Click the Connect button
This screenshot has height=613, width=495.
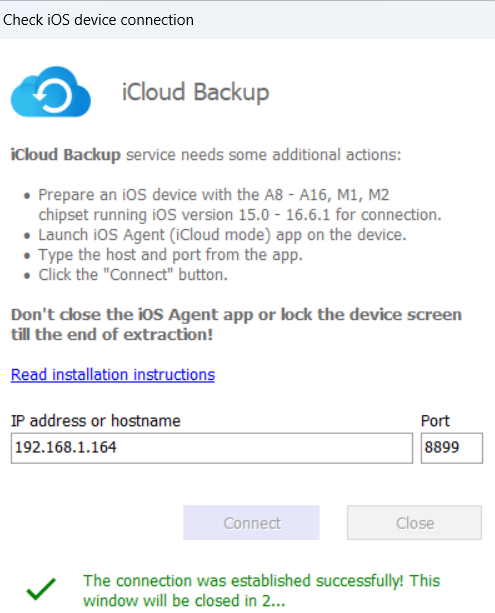tap(251, 523)
